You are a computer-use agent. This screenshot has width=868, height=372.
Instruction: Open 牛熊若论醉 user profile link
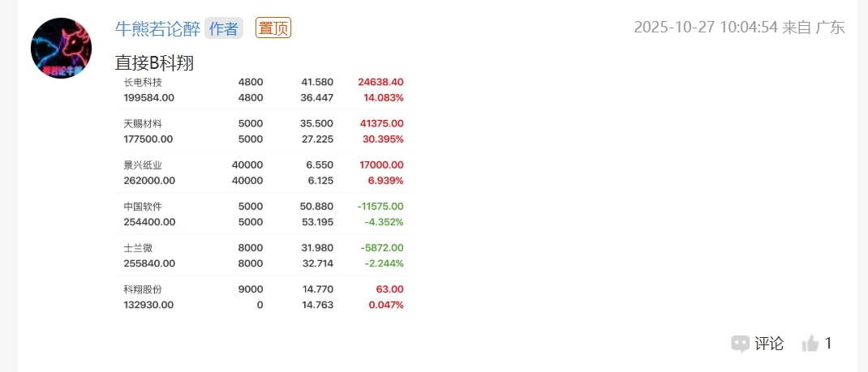coord(157,28)
